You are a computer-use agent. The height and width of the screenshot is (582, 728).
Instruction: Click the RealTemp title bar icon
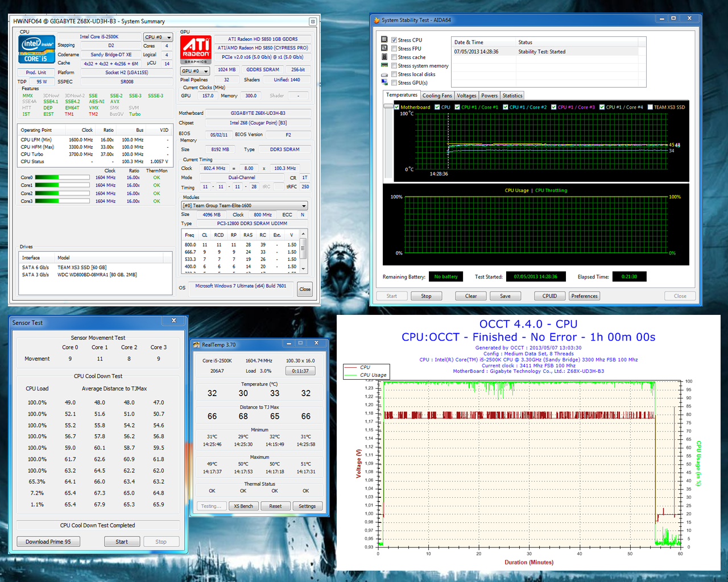[197, 344]
